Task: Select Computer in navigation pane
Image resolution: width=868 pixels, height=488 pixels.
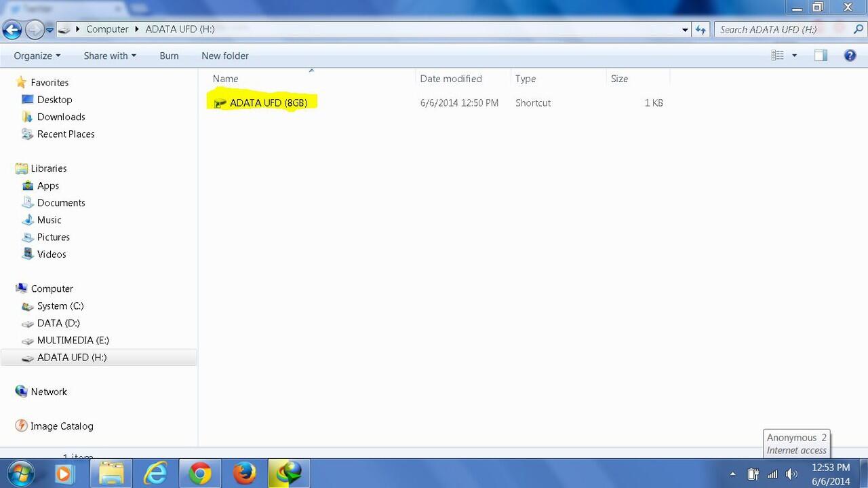Action: point(52,288)
